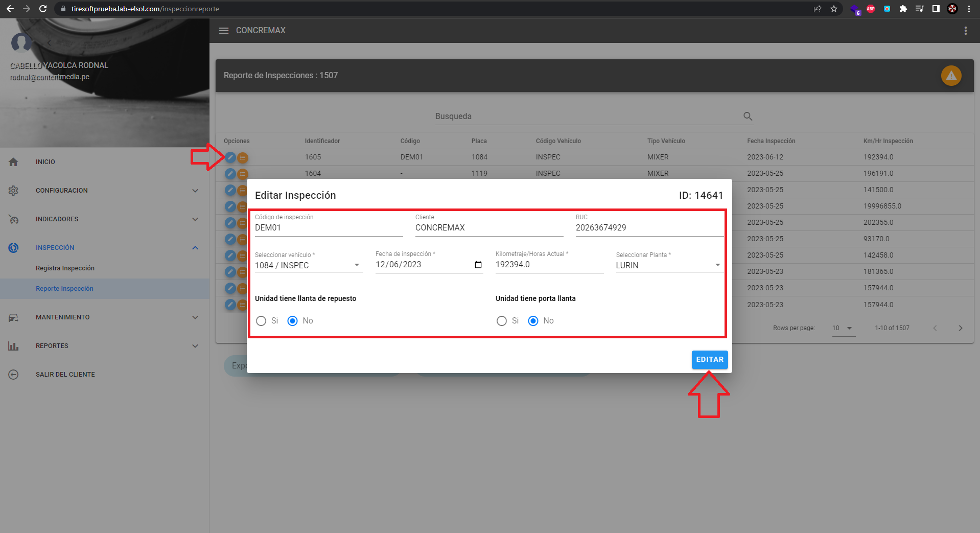980x533 pixels.
Task: Open the Seleccionar Planta dropdown
Action: (x=669, y=265)
